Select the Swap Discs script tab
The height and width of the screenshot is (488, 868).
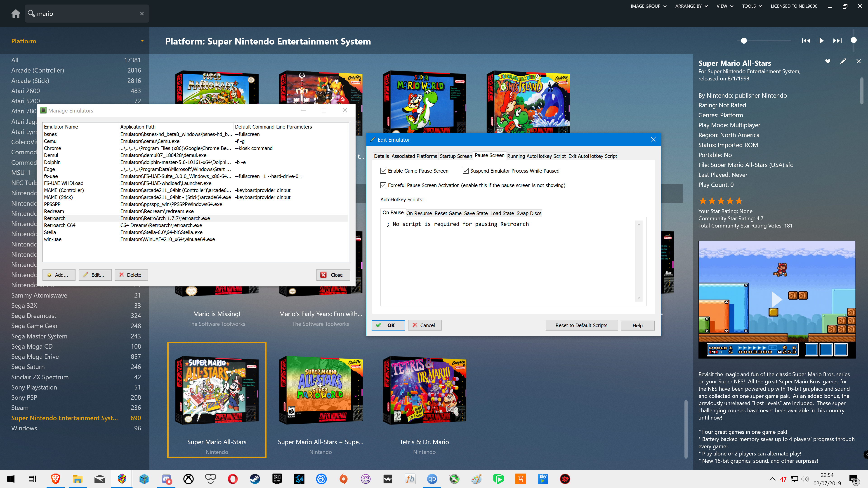[x=529, y=213]
